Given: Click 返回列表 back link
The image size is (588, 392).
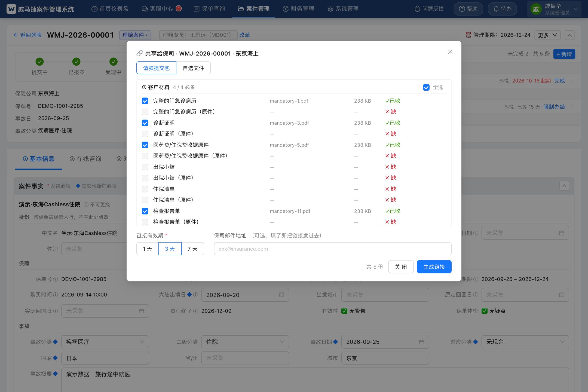Looking at the screenshot, I should (28, 35).
